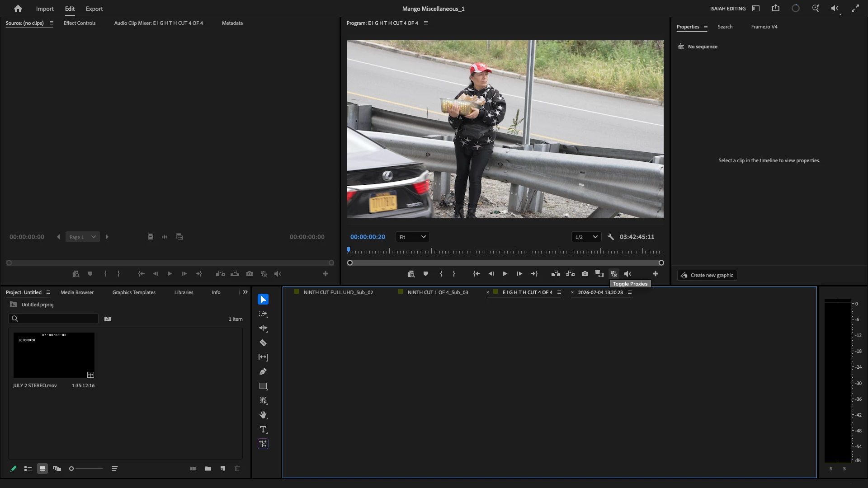
Task: Select the Ripple Edit tool
Action: coord(263,328)
